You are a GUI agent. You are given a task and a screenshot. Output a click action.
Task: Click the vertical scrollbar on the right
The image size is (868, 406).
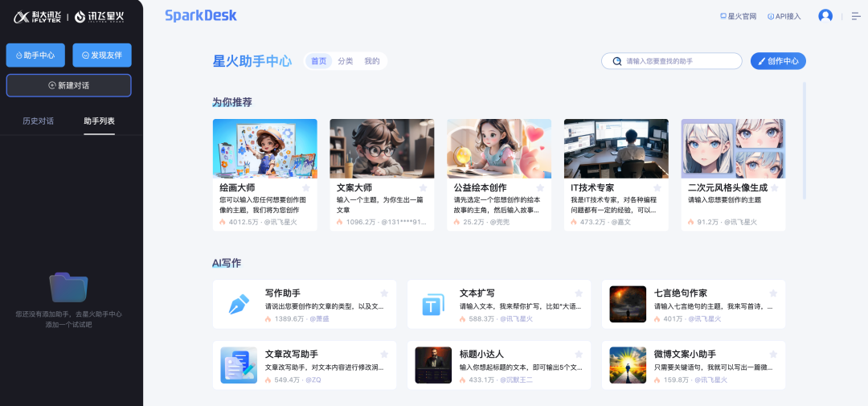[804, 141]
